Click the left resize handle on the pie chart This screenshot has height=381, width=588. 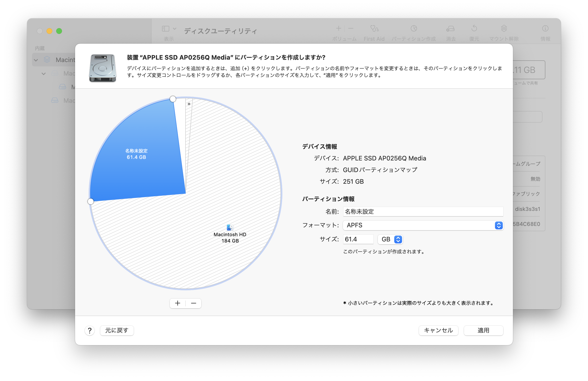(x=91, y=201)
